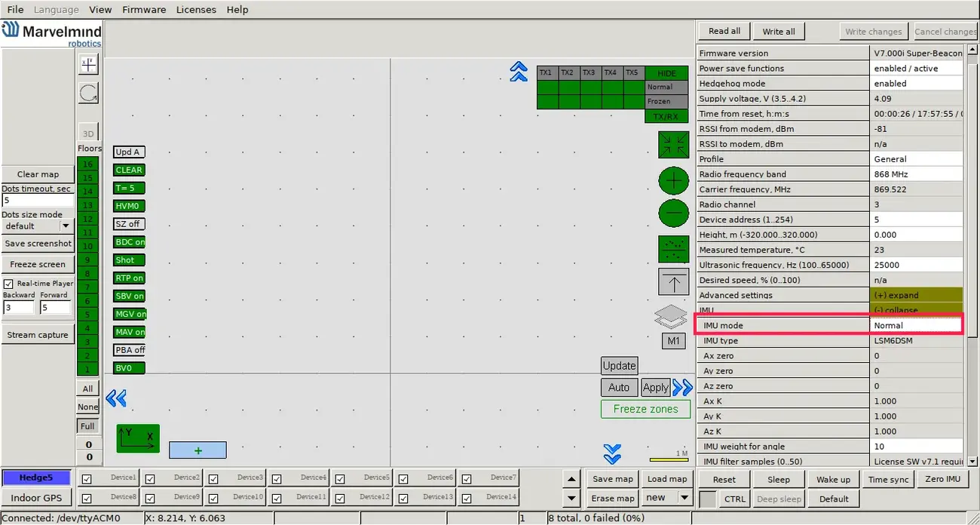Click the light blue plus bar

[198, 450]
